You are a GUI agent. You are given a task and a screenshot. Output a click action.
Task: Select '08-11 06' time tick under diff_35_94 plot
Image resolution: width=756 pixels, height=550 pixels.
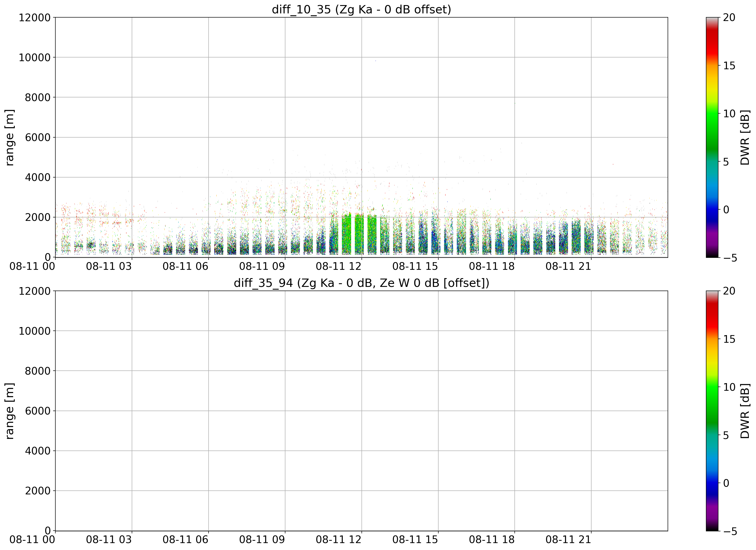coord(186,540)
